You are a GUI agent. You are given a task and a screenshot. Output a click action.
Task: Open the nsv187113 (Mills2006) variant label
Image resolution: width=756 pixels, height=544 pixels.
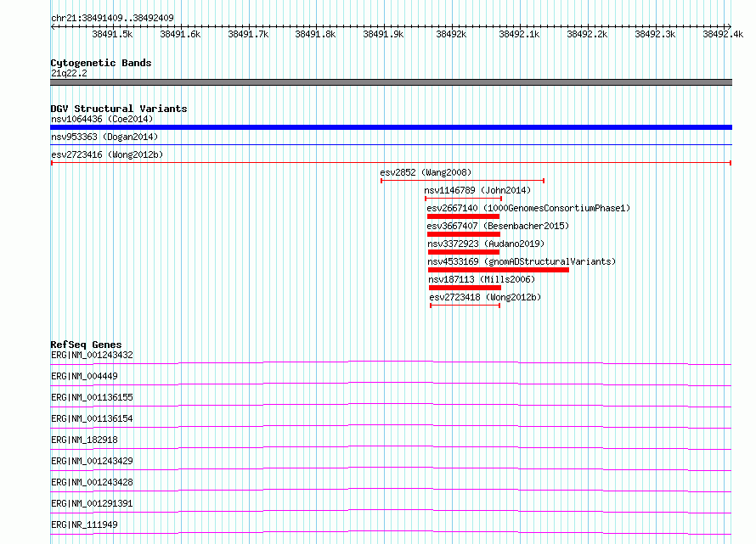click(482, 279)
